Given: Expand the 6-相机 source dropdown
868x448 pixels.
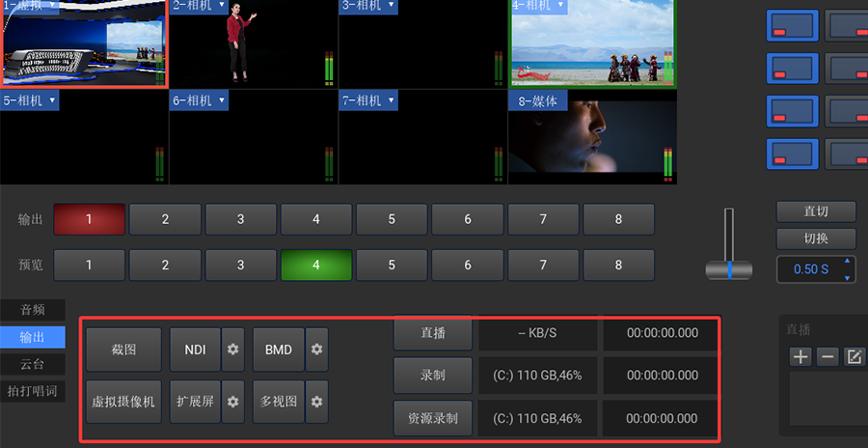Looking at the screenshot, I should pos(222,100).
